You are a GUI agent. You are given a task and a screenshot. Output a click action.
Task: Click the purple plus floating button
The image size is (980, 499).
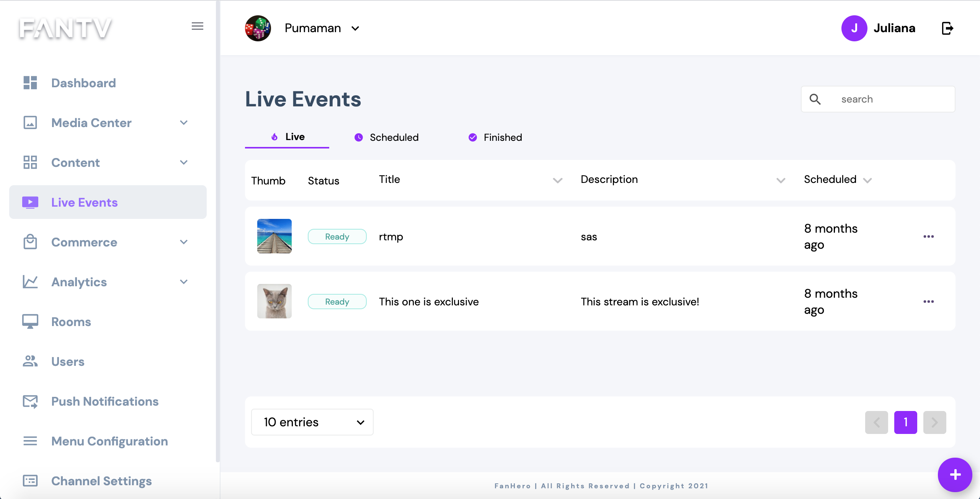click(x=955, y=475)
